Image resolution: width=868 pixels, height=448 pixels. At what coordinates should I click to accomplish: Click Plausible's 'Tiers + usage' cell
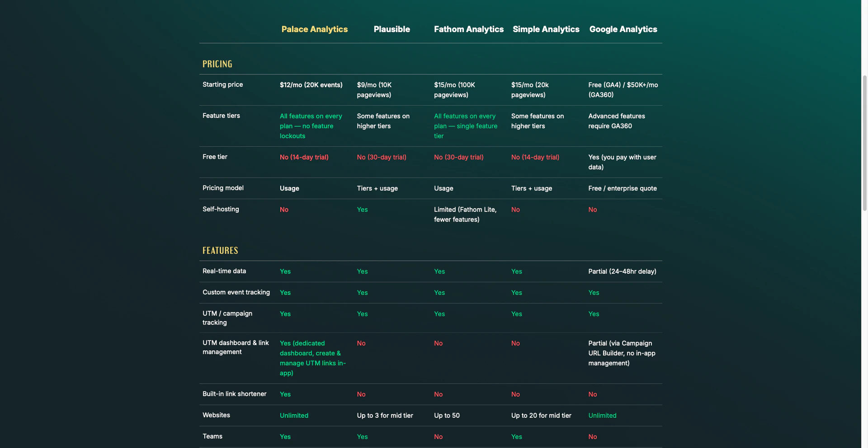coord(377,188)
